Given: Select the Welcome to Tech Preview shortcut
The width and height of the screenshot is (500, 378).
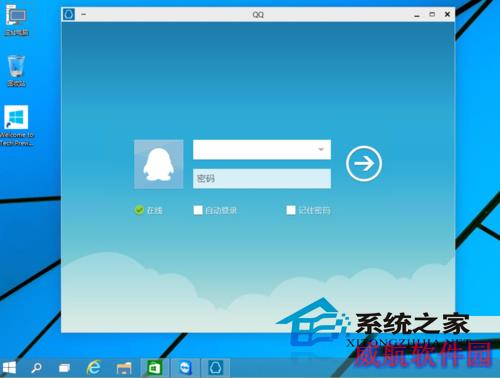Looking at the screenshot, I should (16, 126).
